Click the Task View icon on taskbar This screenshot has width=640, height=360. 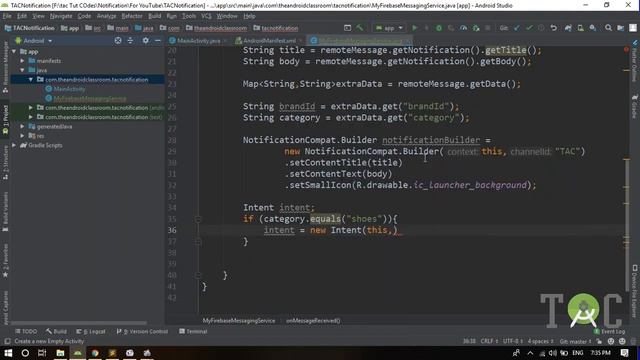42,353
